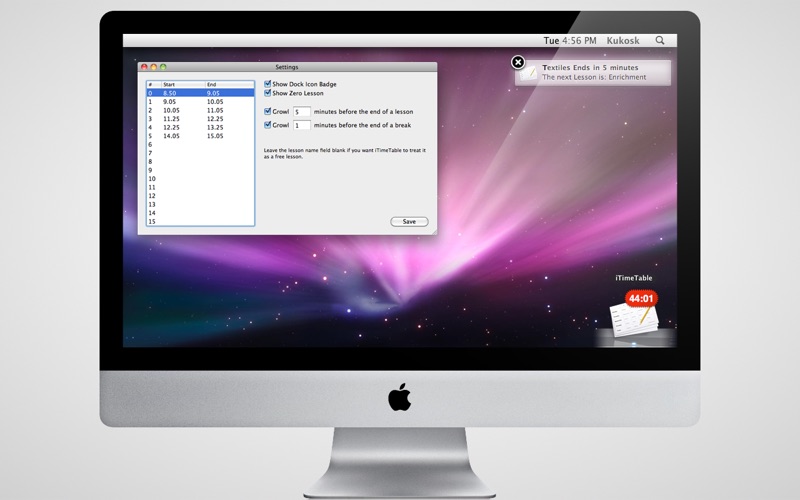Click the Tue 4:56 PM clock

570,40
